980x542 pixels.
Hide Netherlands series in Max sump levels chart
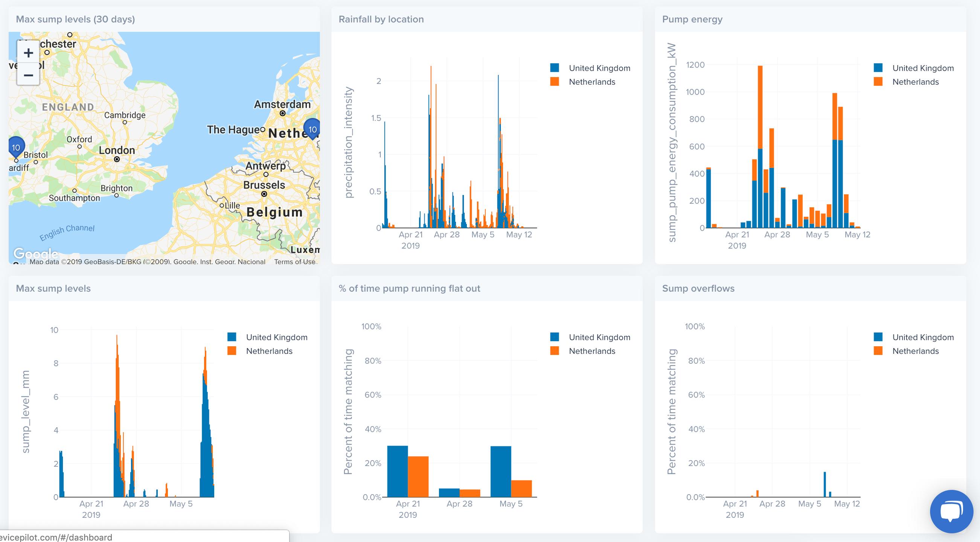click(x=269, y=351)
